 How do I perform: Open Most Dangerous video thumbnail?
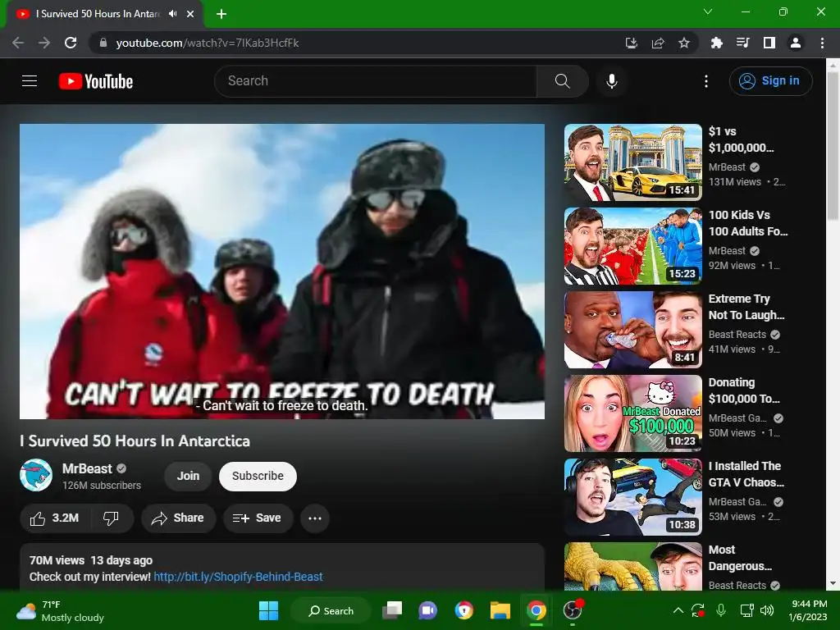[632, 566]
